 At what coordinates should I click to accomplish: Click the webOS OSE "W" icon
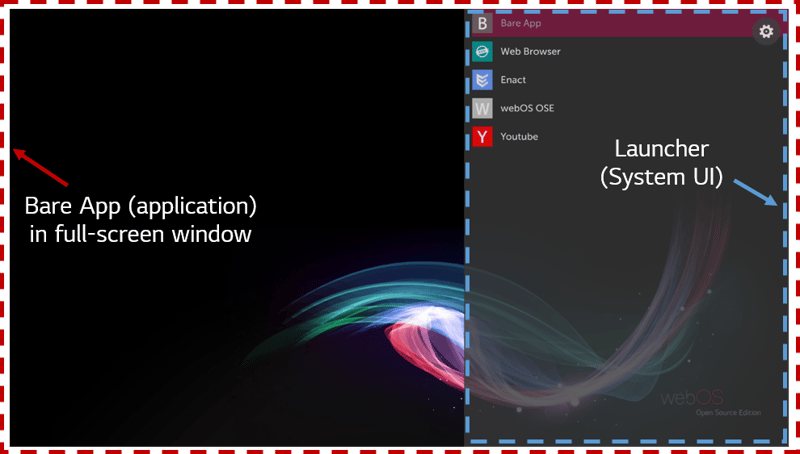coord(482,109)
